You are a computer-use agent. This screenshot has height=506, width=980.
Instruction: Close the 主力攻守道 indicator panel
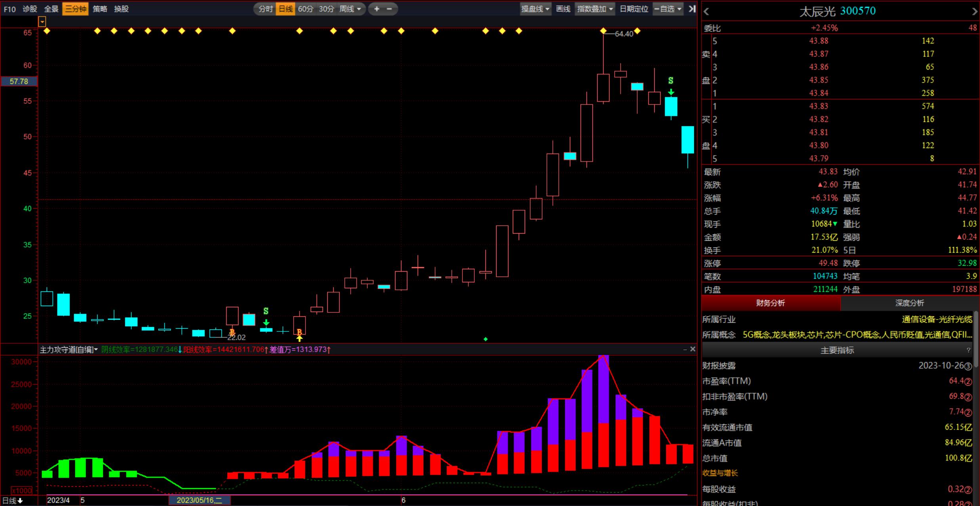693,349
